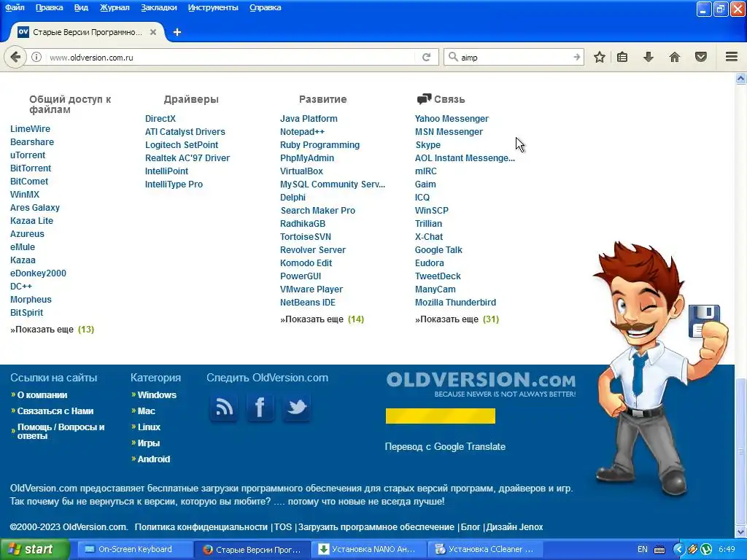The width and height of the screenshot is (747, 560).
Task: Close the Старые Версии tab
Action: click(x=153, y=32)
